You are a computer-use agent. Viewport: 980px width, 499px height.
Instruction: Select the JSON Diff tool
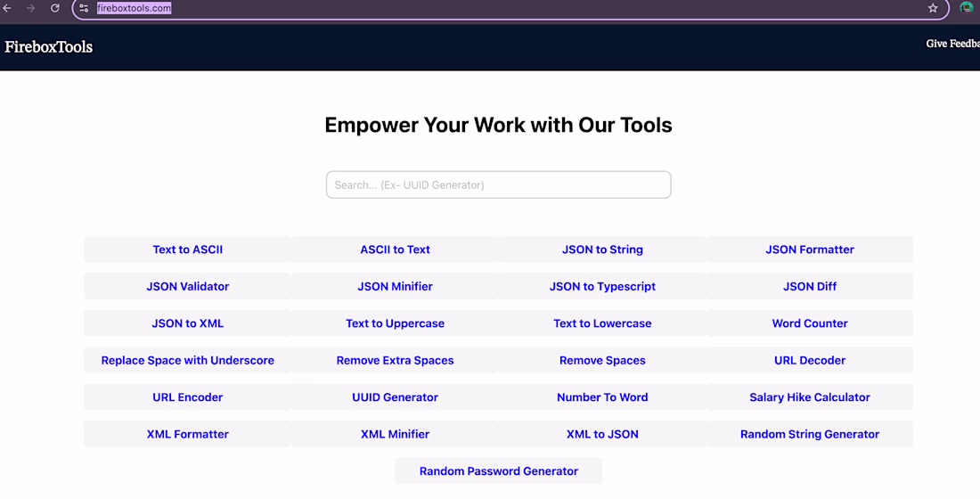[810, 286]
